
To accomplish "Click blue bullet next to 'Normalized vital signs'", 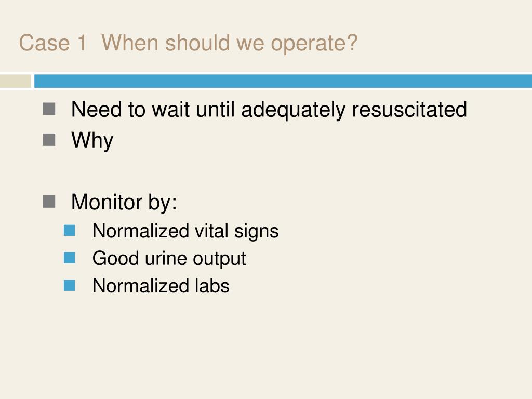I will 70,231.
